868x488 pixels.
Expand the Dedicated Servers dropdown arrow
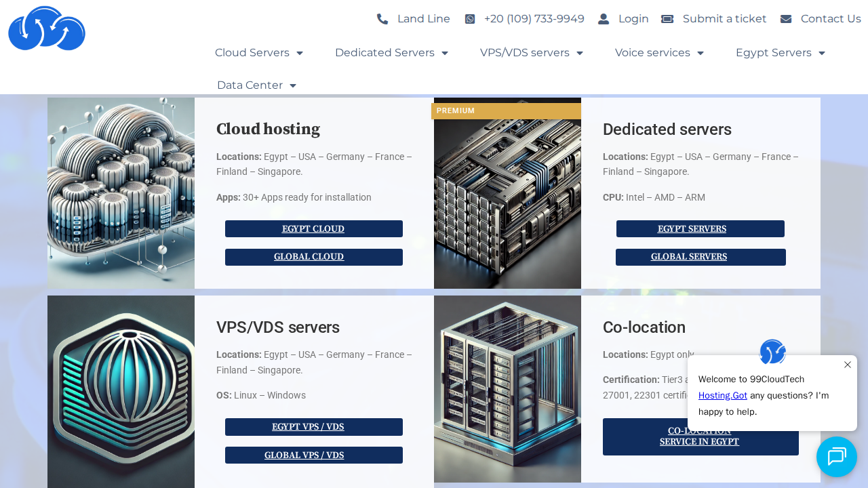point(445,53)
